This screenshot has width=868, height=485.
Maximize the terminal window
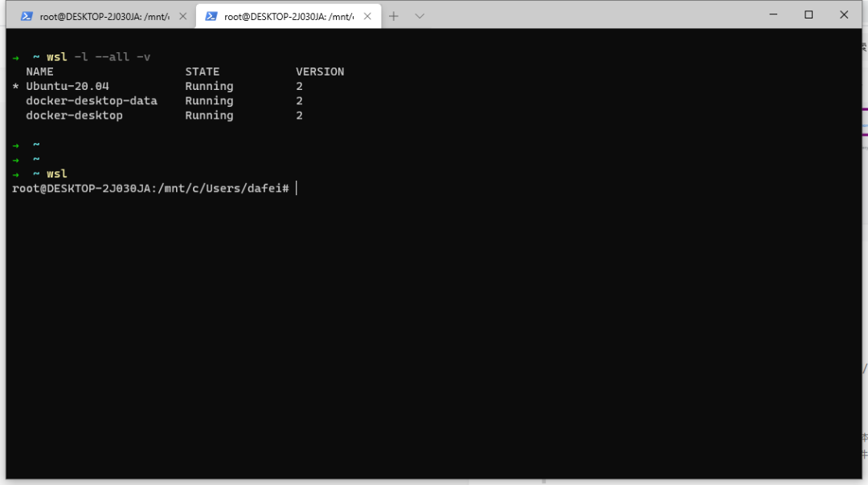(809, 14)
